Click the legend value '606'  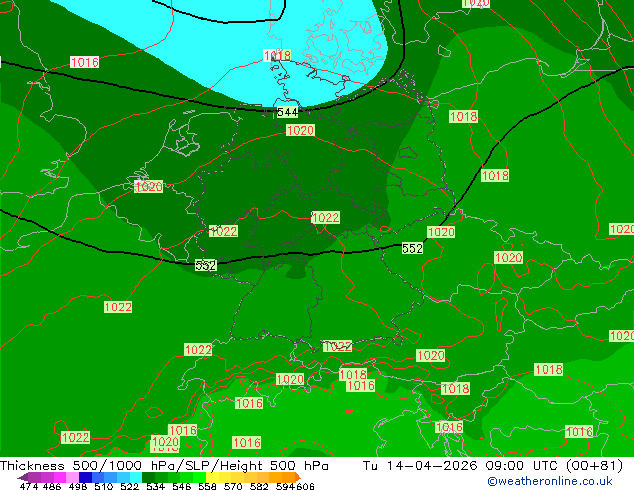tap(305, 486)
